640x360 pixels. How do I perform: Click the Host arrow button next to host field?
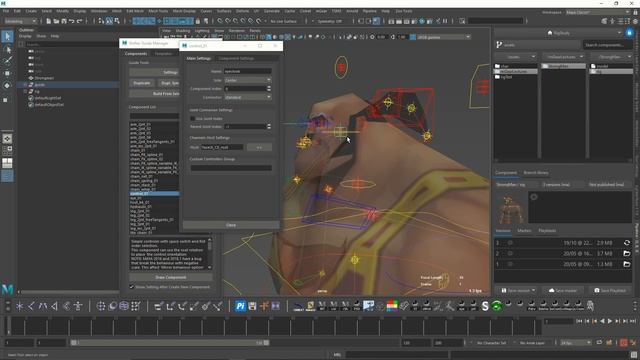[259, 147]
